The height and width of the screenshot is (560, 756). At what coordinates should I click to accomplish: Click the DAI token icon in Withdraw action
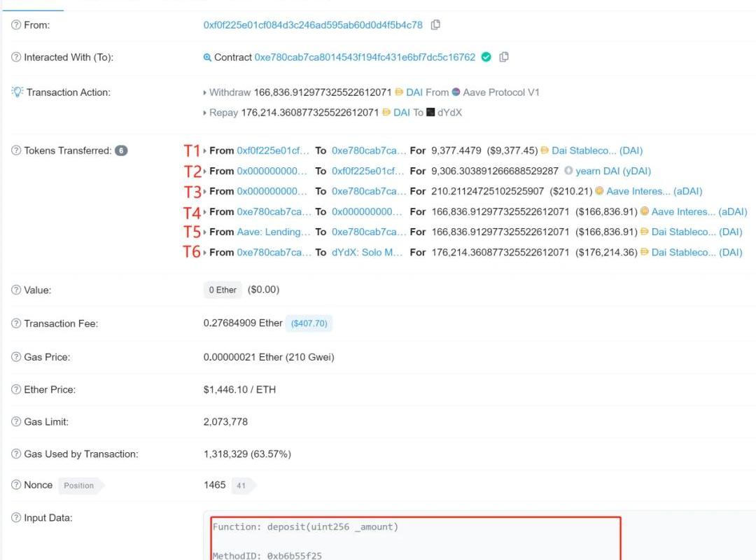pyautogui.click(x=399, y=92)
